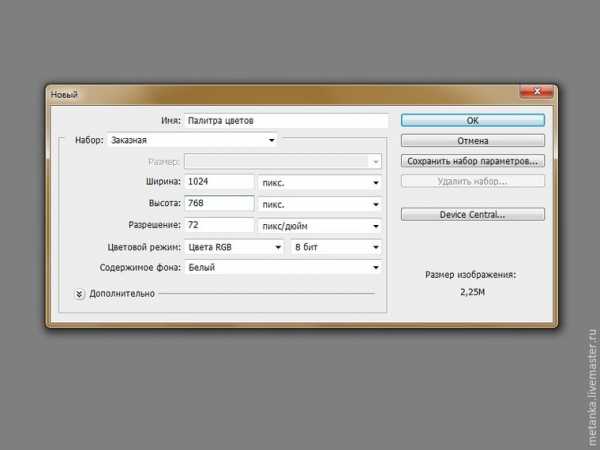Open the Цветовой режим dropdown Цвета RGB
Image resolution: width=600 pixels, height=450 pixels.
(x=234, y=247)
